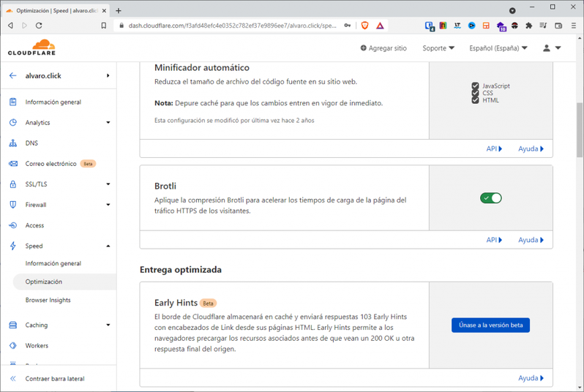The height and width of the screenshot is (392, 584).
Task: Open the Soporte dropdown menu
Action: click(438, 48)
